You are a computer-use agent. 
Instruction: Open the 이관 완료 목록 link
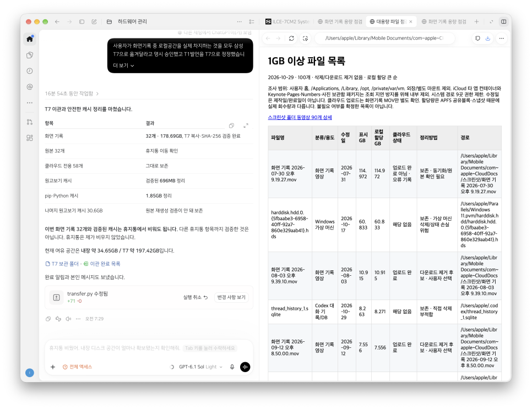102,264
